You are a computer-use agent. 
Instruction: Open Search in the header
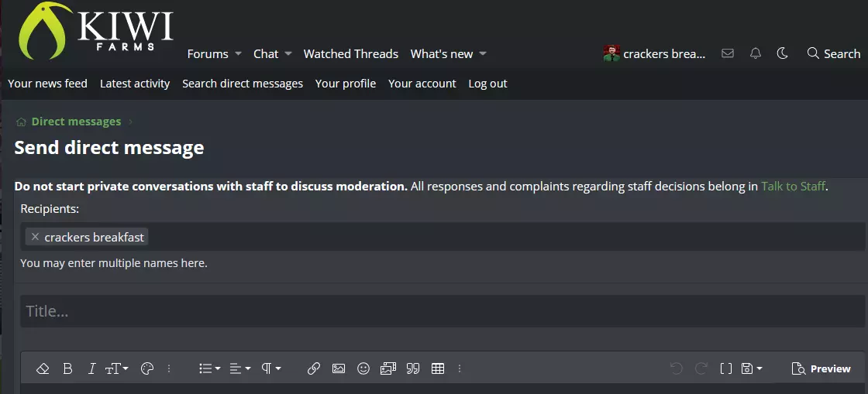834,53
